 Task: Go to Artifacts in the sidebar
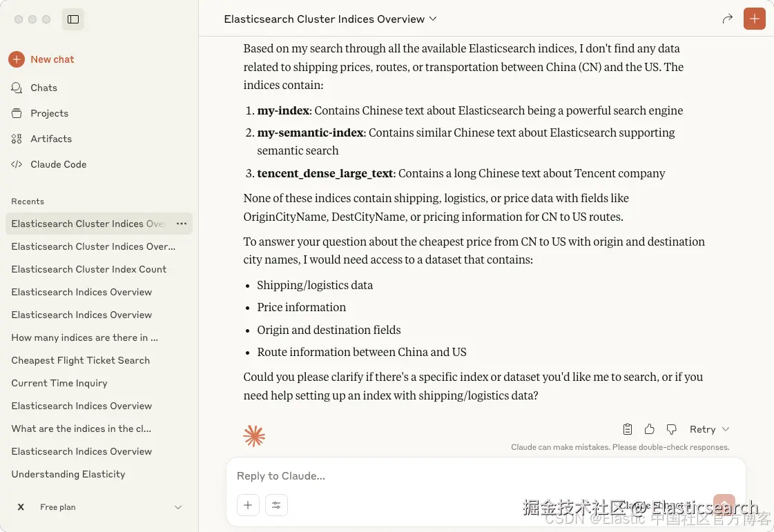pyautogui.click(x=41, y=139)
